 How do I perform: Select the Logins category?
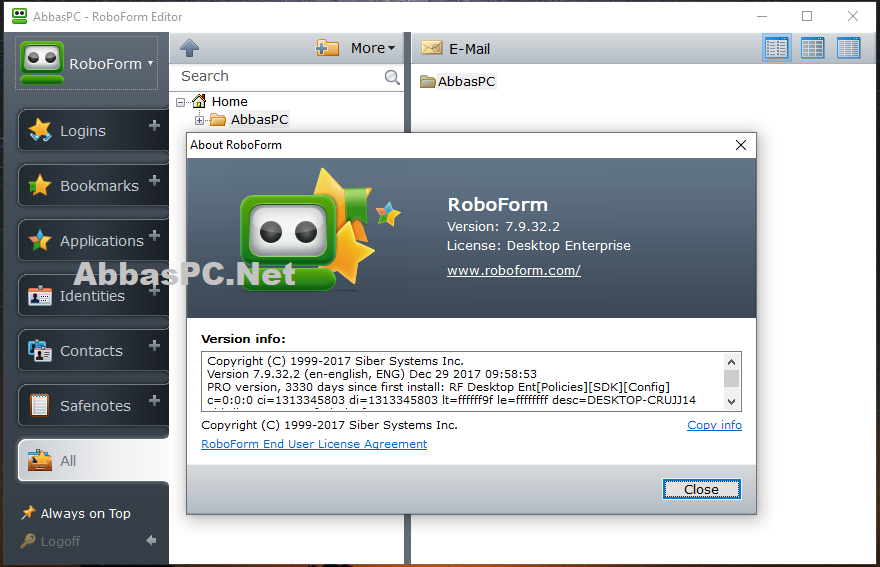click(93, 130)
